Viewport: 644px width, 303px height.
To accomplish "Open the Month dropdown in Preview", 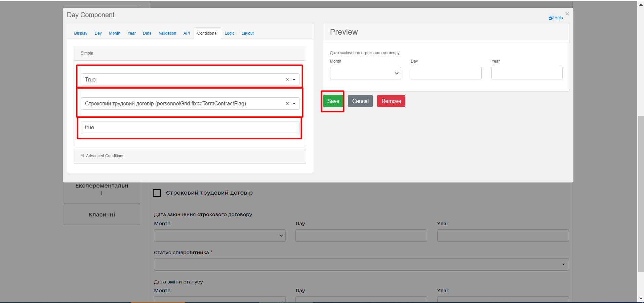I will pyautogui.click(x=365, y=73).
